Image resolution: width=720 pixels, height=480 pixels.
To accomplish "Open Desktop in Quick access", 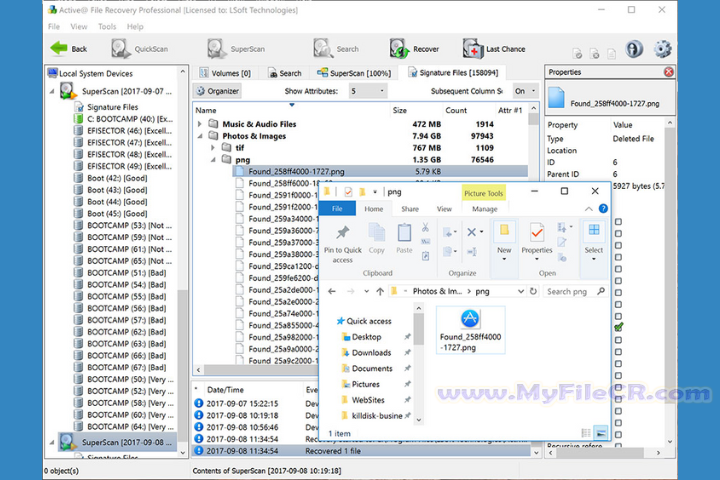I will tap(366, 337).
